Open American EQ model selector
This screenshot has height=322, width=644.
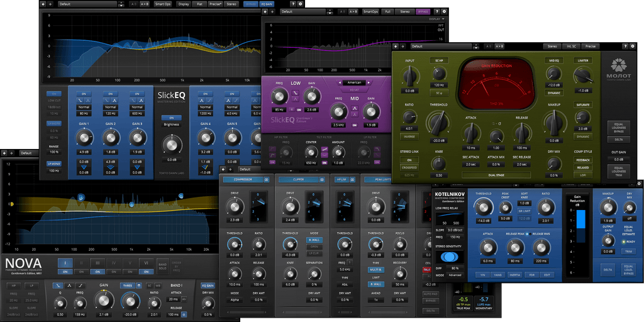click(x=355, y=82)
